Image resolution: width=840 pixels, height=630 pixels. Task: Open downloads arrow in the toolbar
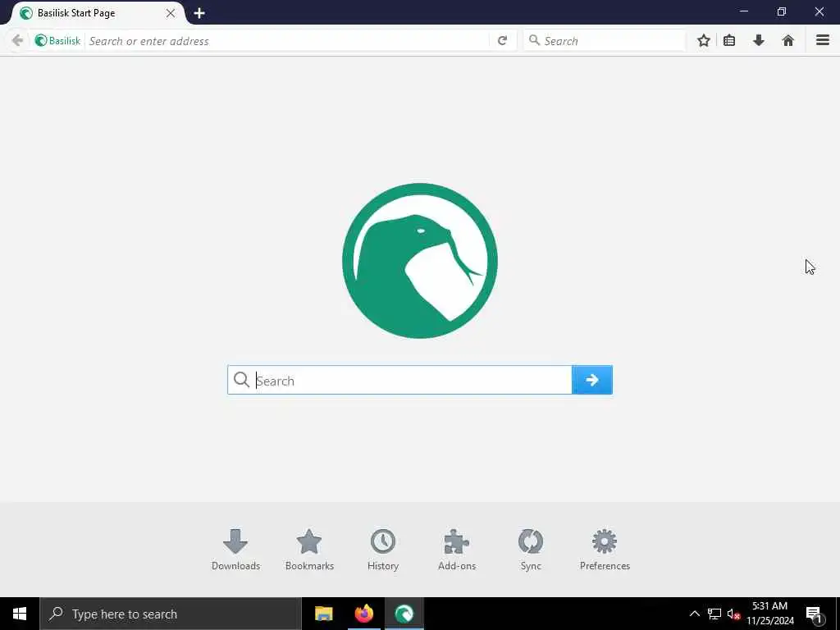759,40
